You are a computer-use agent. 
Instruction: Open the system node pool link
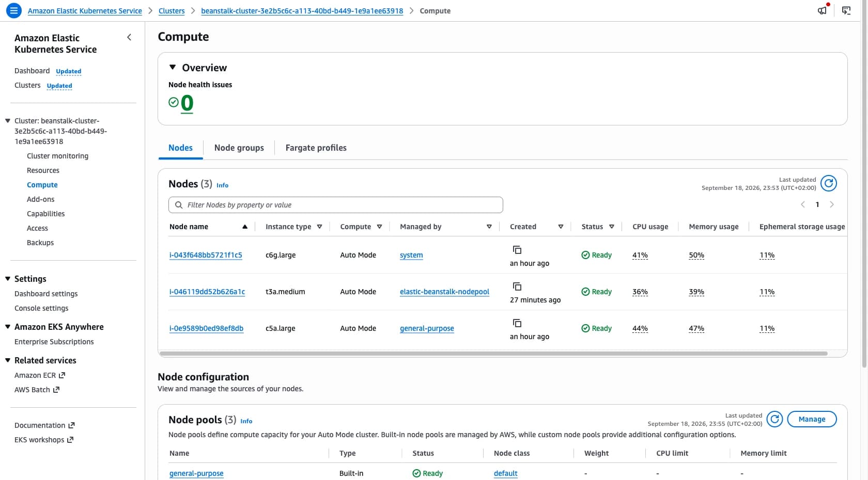(411, 255)
